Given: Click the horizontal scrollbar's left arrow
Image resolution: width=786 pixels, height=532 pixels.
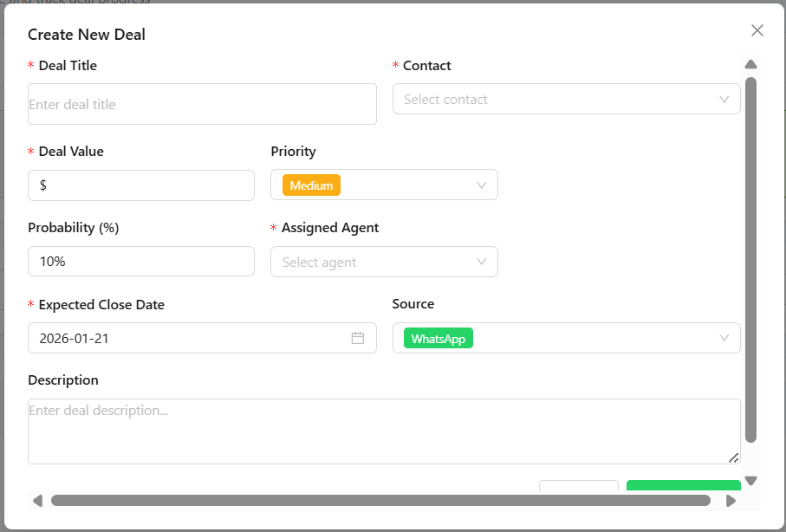Looking at the screenshot, I should coord(36,500).
